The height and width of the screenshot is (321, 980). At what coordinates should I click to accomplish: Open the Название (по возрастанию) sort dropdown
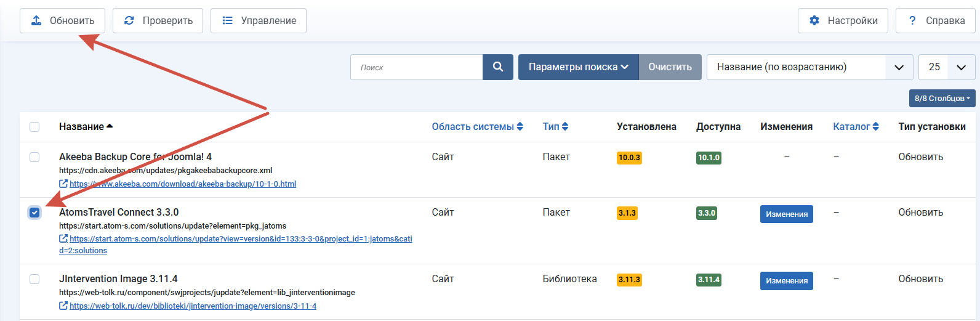tap(809, 67)
